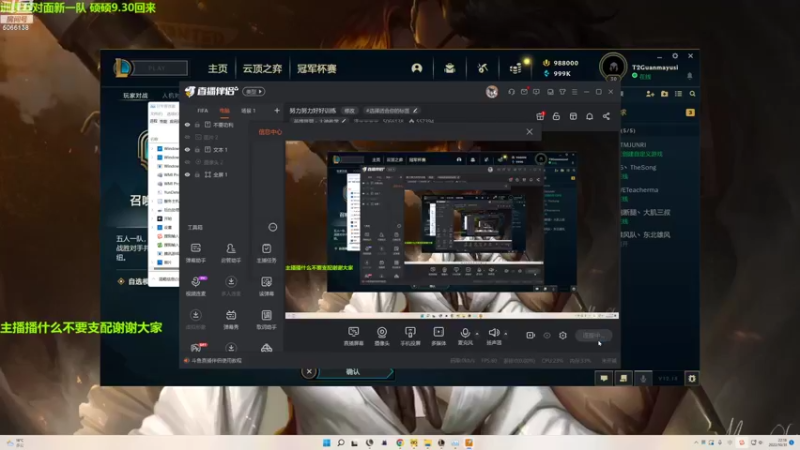Open Windows Start button on taskbar
800x450 pixels.
click(327, 443)
